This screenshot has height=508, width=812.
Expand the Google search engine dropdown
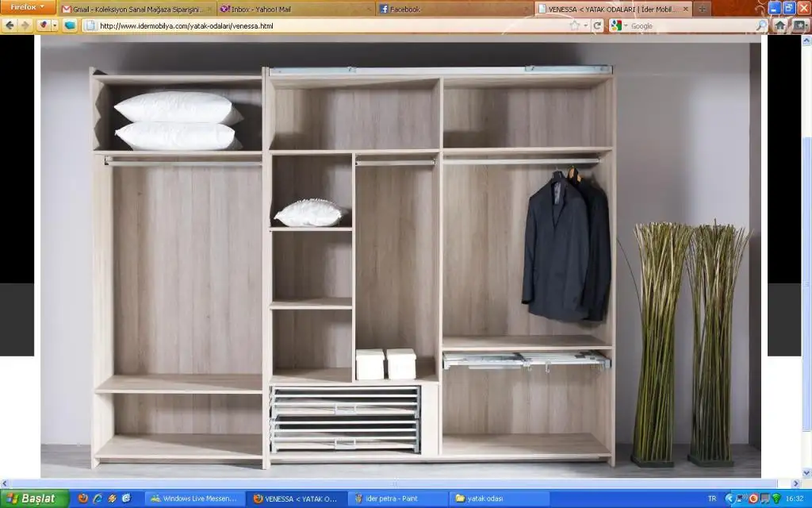(625, 25)
